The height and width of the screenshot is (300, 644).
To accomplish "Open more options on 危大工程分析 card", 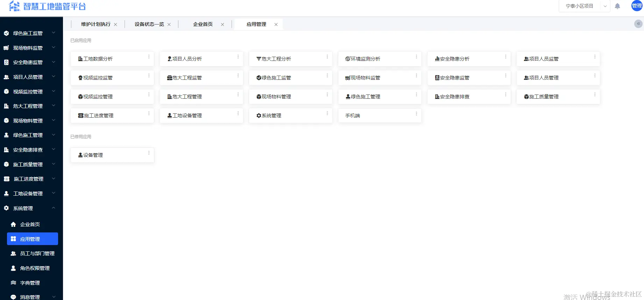I will [x=327, y=57].
